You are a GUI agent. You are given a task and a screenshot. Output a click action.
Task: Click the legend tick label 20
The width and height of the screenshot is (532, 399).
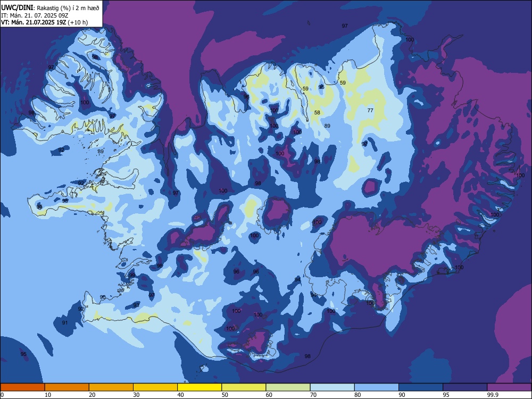point(92,395)
